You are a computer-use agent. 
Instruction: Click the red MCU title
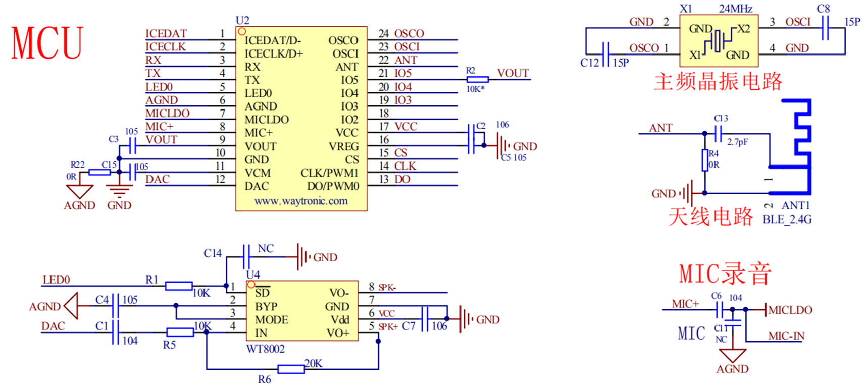click(x=47, y=44)
